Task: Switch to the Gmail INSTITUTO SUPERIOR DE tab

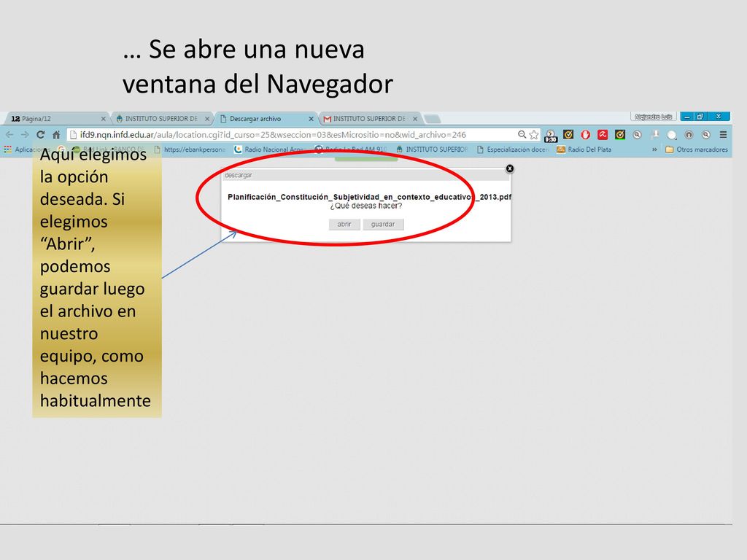Action: pyautogui.click(x=369, y=119)
